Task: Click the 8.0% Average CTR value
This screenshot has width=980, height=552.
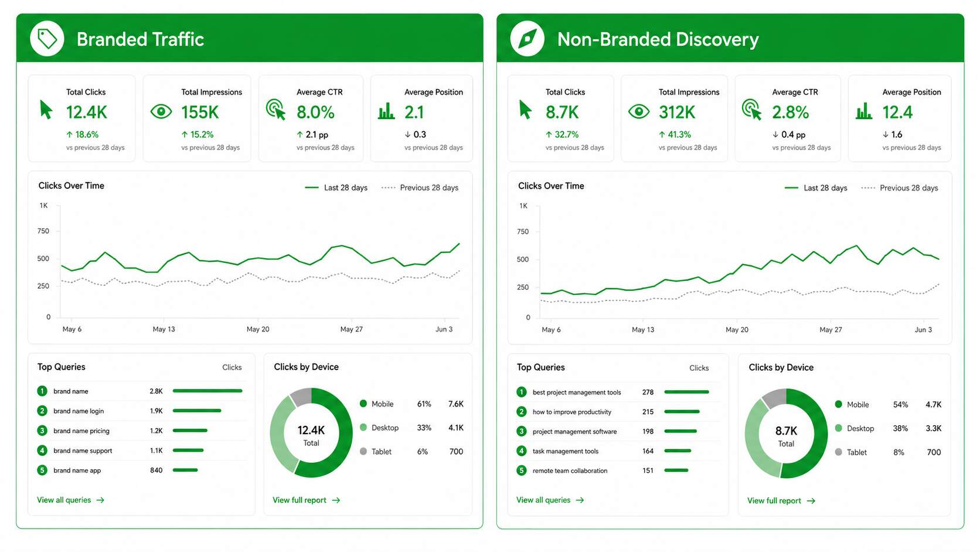Action: click(x=315, y=112)
